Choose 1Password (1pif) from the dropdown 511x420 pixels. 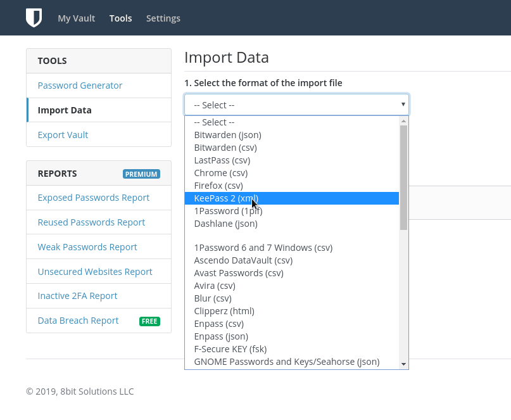pos(225,211)
